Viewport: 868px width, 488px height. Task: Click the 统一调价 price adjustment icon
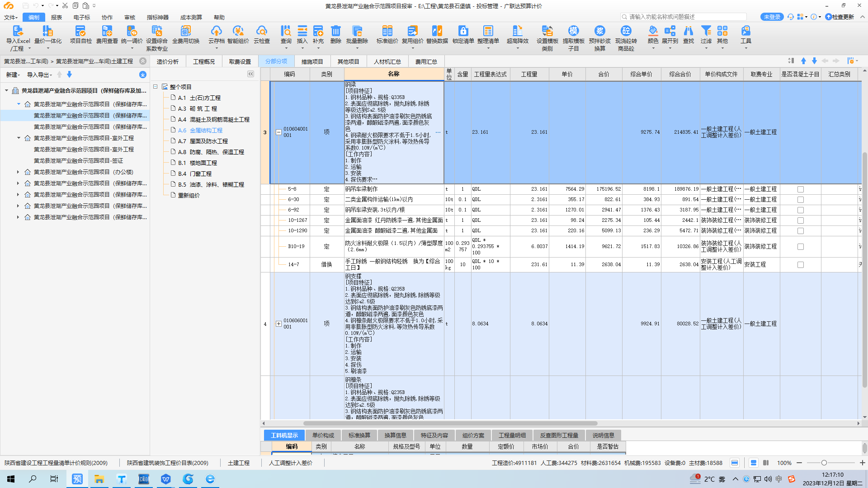(x=132, y=31)
